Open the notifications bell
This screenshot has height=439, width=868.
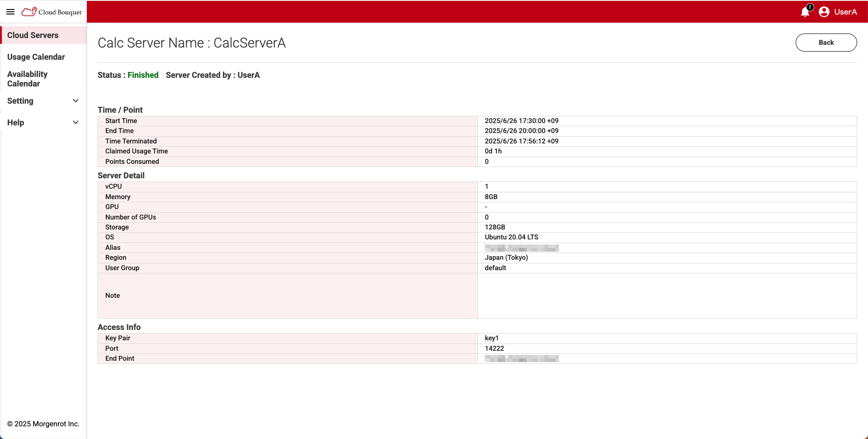(805, 12)
